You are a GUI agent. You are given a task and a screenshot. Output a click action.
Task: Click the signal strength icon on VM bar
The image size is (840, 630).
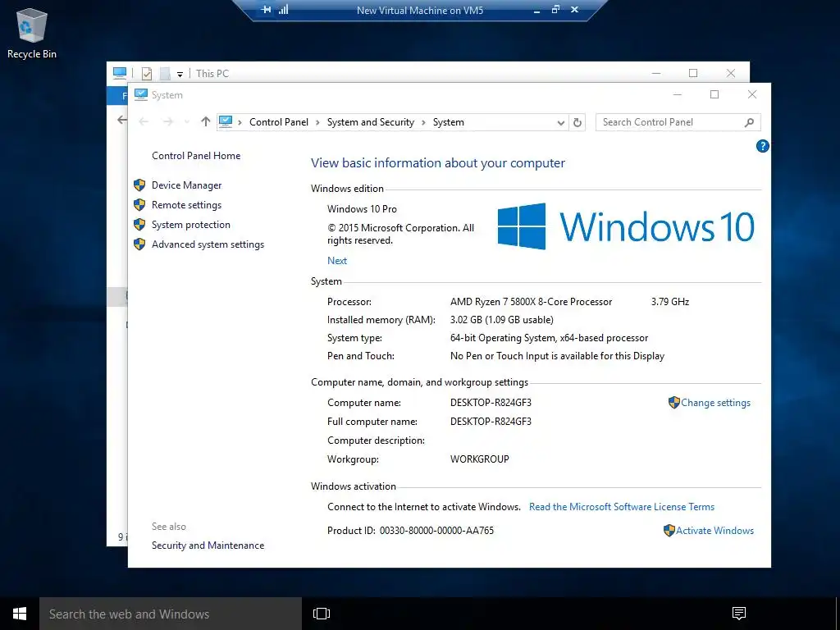(283, 10)
